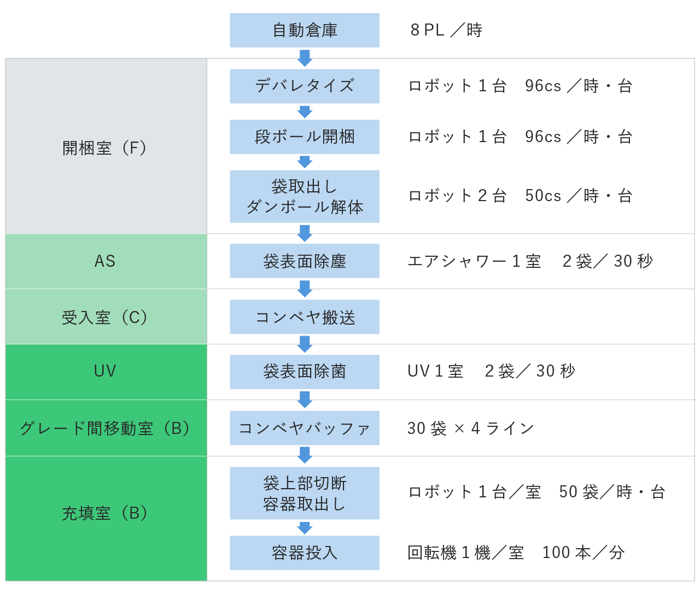Click the 段ボール開梱 process box

click(x=305, y=137)
